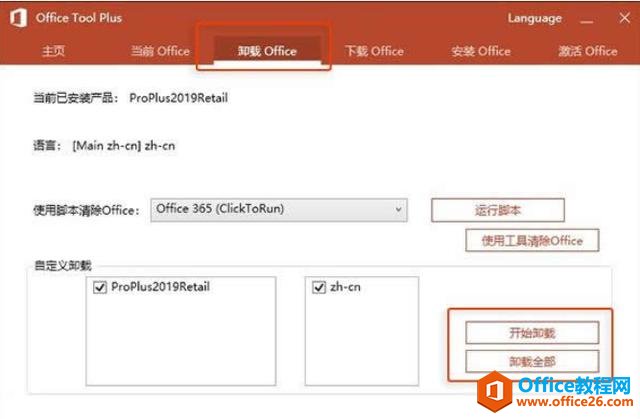Click the 卸载全部 button

coord(532,361)
